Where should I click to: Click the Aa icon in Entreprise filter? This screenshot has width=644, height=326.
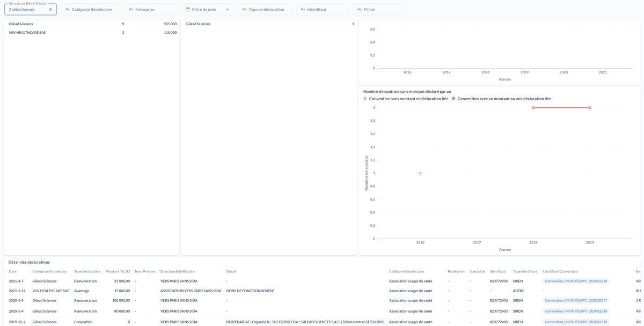click(x=131, y=10)
